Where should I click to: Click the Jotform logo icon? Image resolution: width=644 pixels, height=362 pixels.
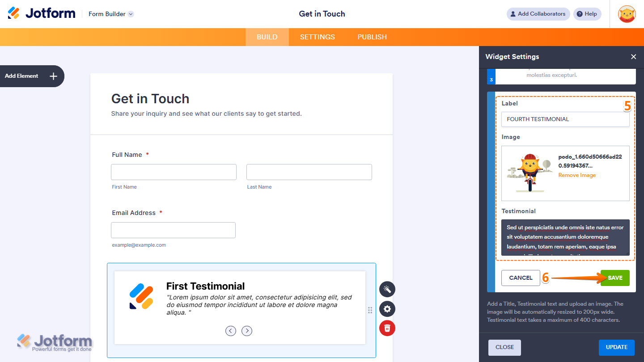(x=13, y=13)
